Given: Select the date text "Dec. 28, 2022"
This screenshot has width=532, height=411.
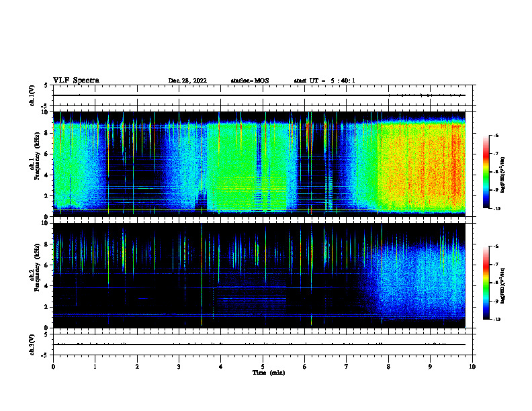Looking at the screenshot, I should coord(187,81).
